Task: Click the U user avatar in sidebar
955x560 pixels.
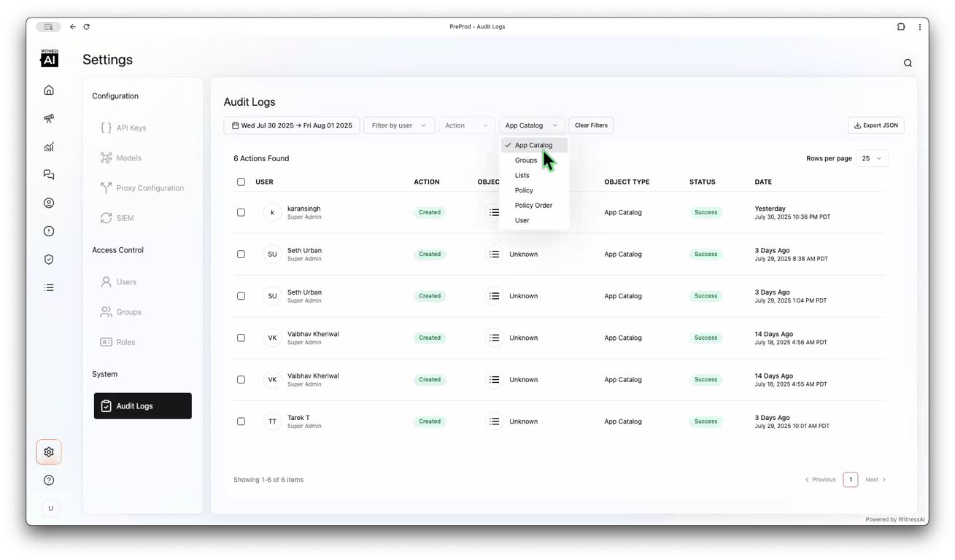Action: 50,508
